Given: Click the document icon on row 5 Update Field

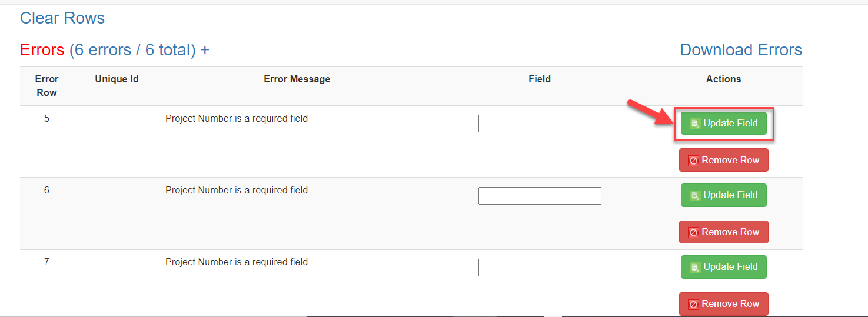Looking at the screenshot, I should pyautogui.click(x=695, y=124).
